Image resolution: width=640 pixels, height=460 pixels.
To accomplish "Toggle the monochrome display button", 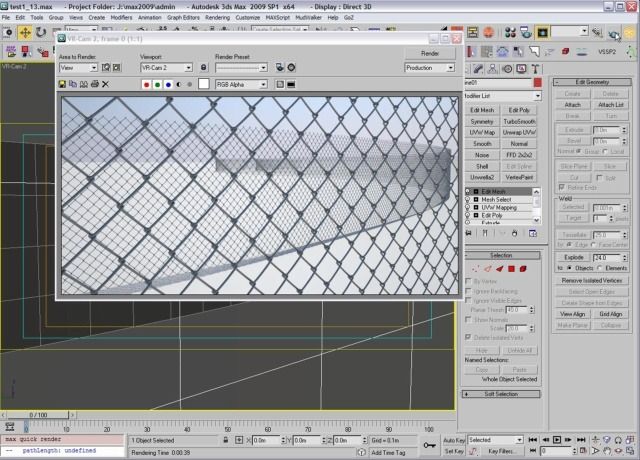I will point(189,84).
